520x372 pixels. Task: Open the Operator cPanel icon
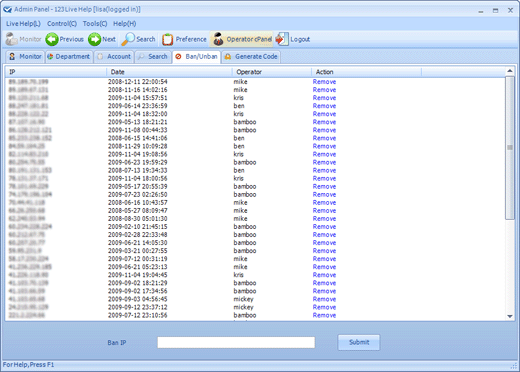218,39
